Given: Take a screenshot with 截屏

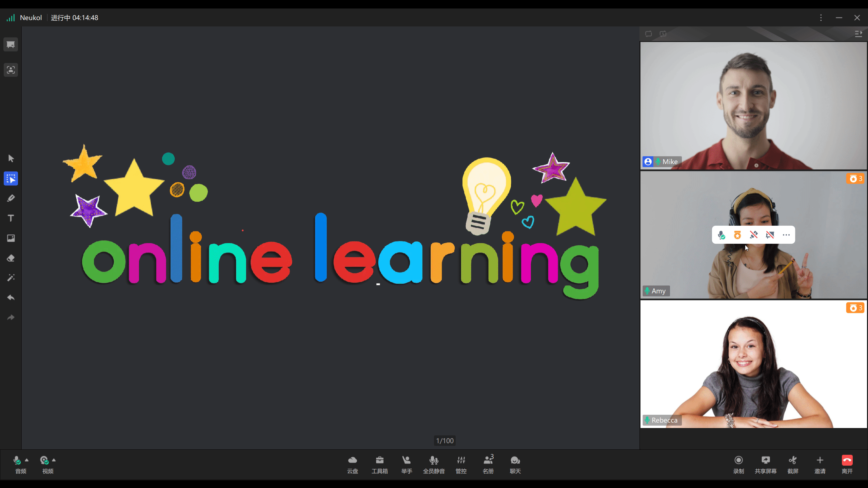Looking at the screenshot, I should point(793,465).
